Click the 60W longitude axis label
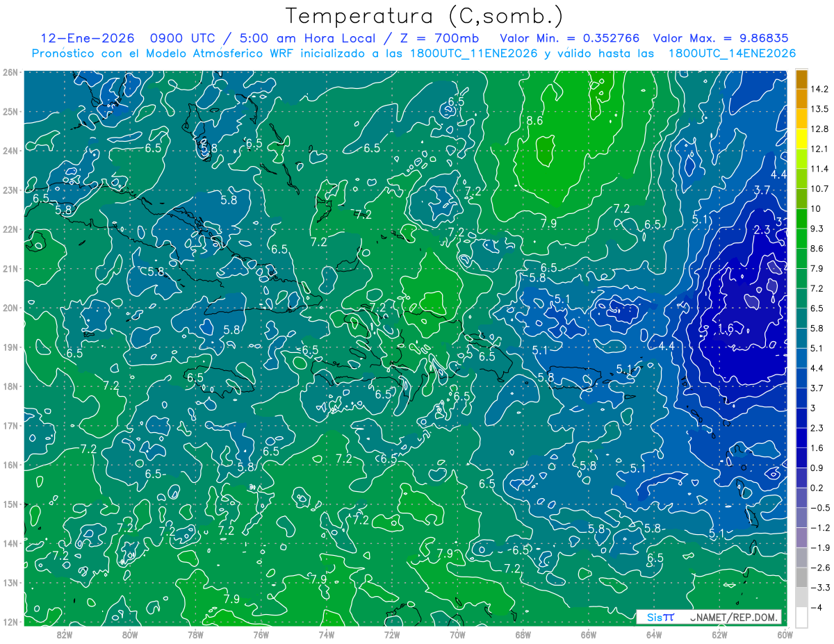834x644 pixels. [x=785, y=634]
